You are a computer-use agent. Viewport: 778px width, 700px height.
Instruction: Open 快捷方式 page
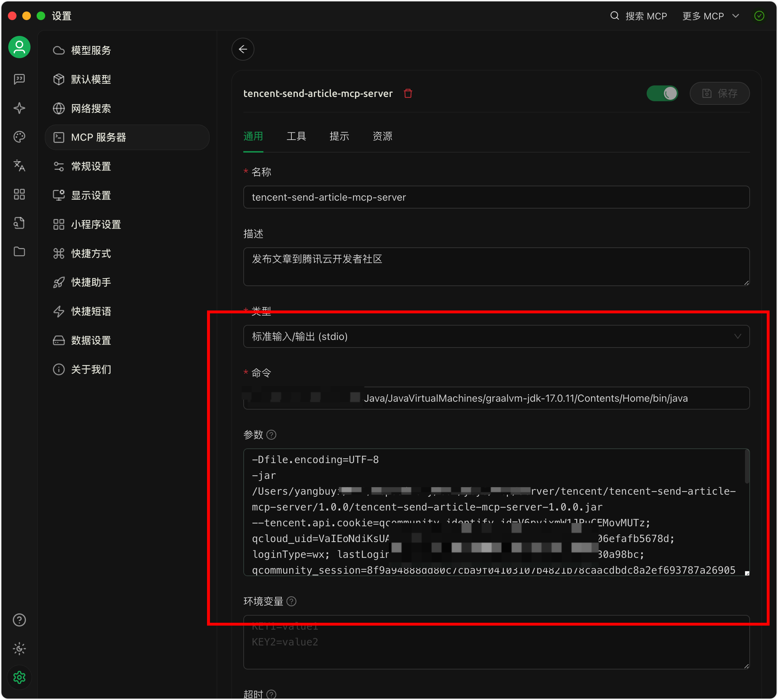click(x=127, y=253)
